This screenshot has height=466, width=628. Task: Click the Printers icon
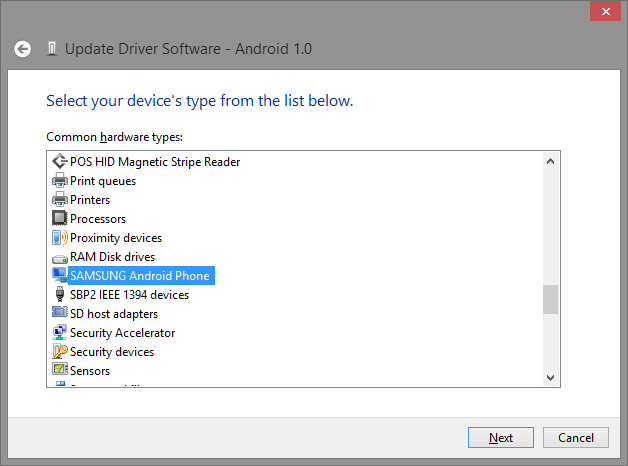59,200
